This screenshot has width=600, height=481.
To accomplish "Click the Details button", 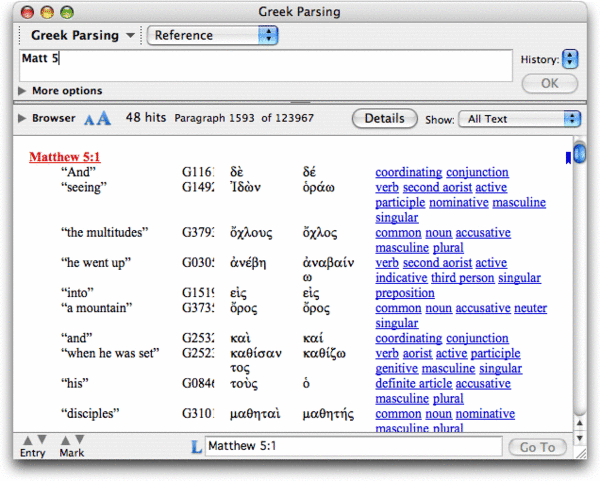I will click(384, 119).
